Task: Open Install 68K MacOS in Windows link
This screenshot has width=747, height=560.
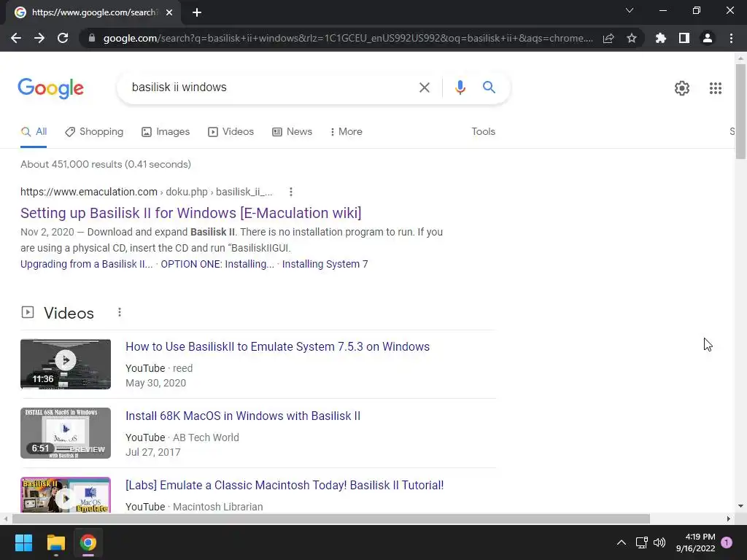Action: tap(242, 416)
